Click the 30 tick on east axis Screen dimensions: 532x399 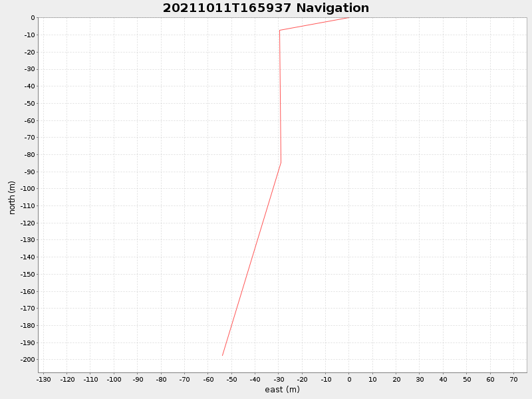click(420, 380)
